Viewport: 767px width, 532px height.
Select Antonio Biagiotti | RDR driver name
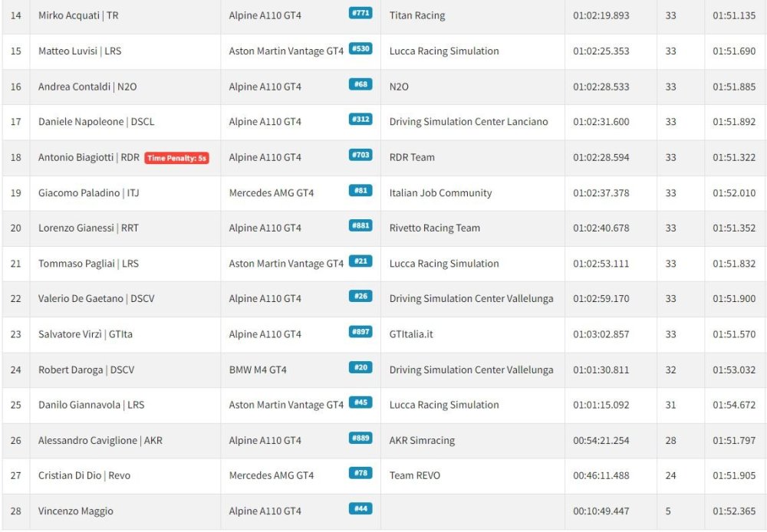pos(89,157)
